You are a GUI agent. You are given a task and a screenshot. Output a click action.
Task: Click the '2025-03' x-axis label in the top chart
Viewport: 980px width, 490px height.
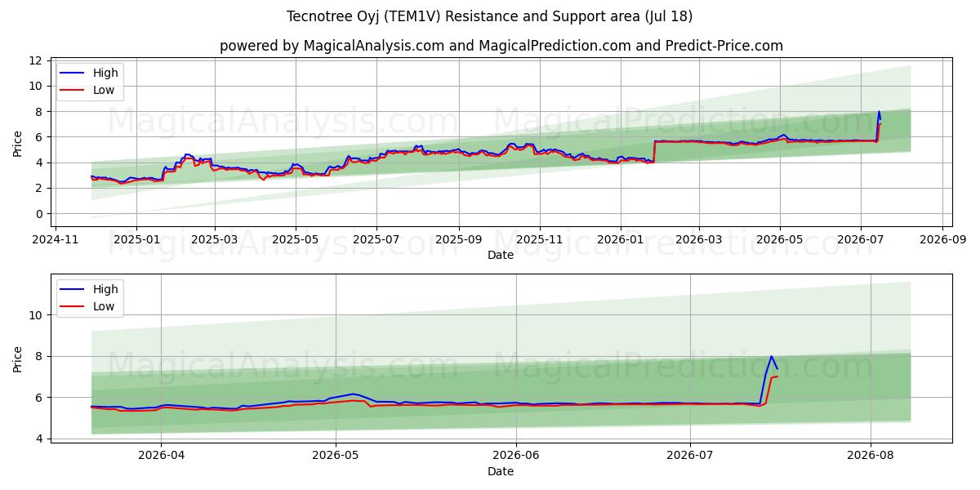coord(215,241)
